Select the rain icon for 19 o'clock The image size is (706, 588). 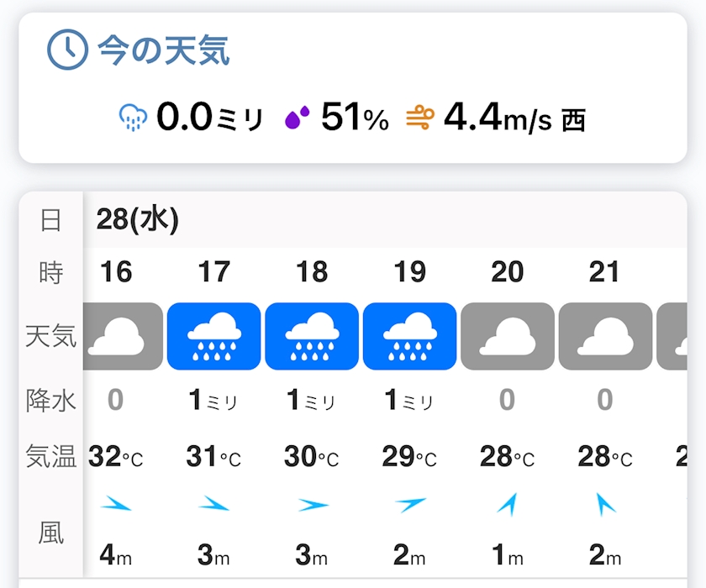coord(409,337)
